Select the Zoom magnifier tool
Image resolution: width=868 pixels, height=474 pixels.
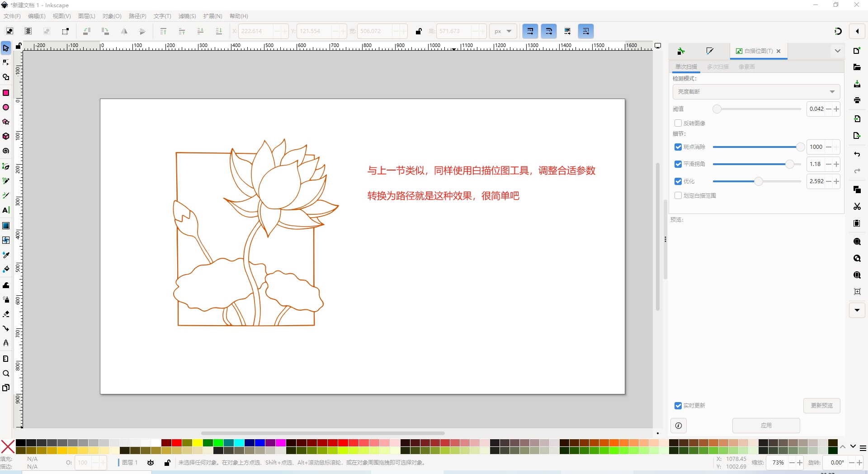coord(6,374)
